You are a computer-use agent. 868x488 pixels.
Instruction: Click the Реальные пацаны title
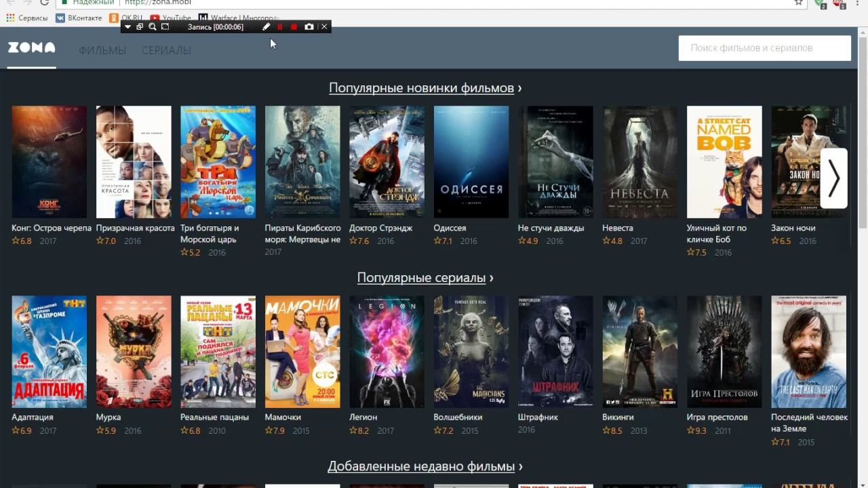(214, 418)
